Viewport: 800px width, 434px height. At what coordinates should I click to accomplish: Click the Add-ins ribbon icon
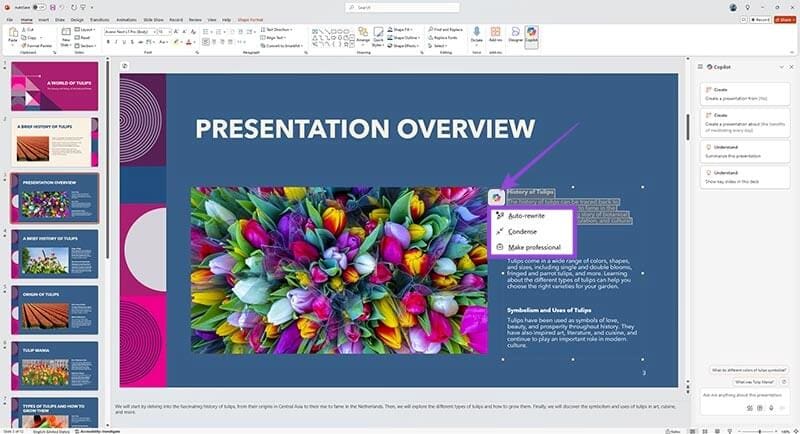pyautogui.click(x=495, y=35)
